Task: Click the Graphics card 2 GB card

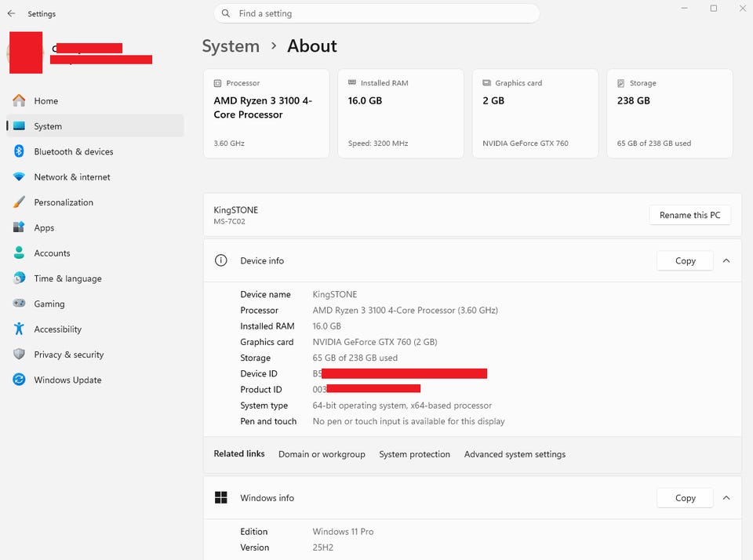Action: (536, 114)
